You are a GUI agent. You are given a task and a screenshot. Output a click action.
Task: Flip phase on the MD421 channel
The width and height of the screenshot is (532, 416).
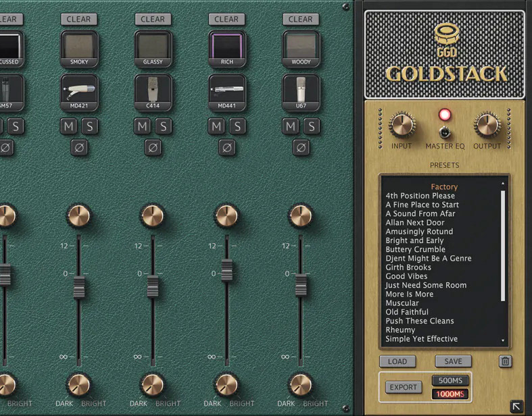[79, 147]
